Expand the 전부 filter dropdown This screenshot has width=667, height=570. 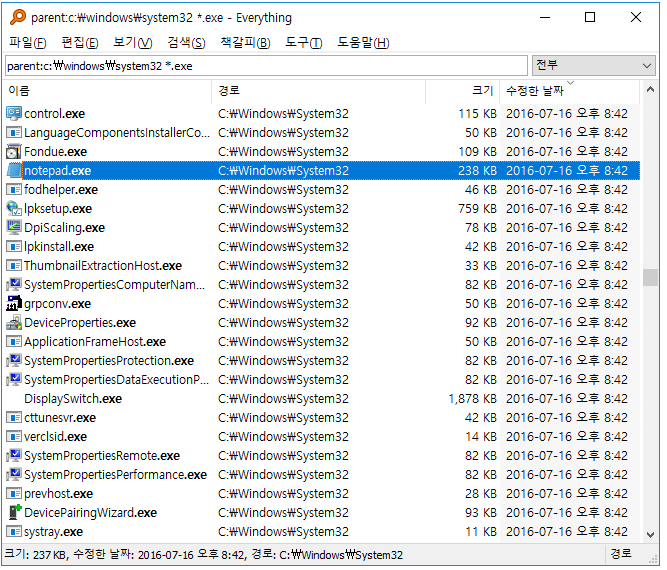point(594,66)
